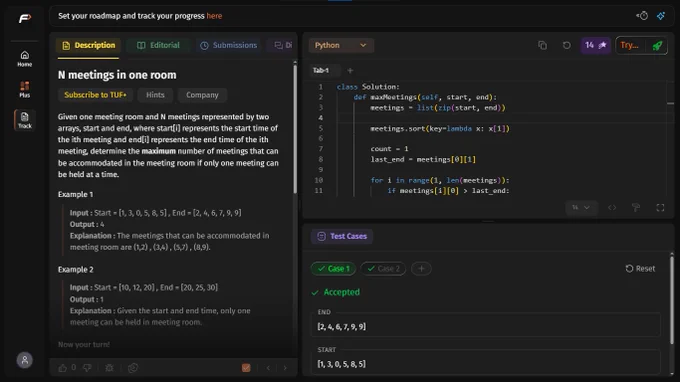
Task: Click the feedback icon in bottom bar
Action: [133, 368]
